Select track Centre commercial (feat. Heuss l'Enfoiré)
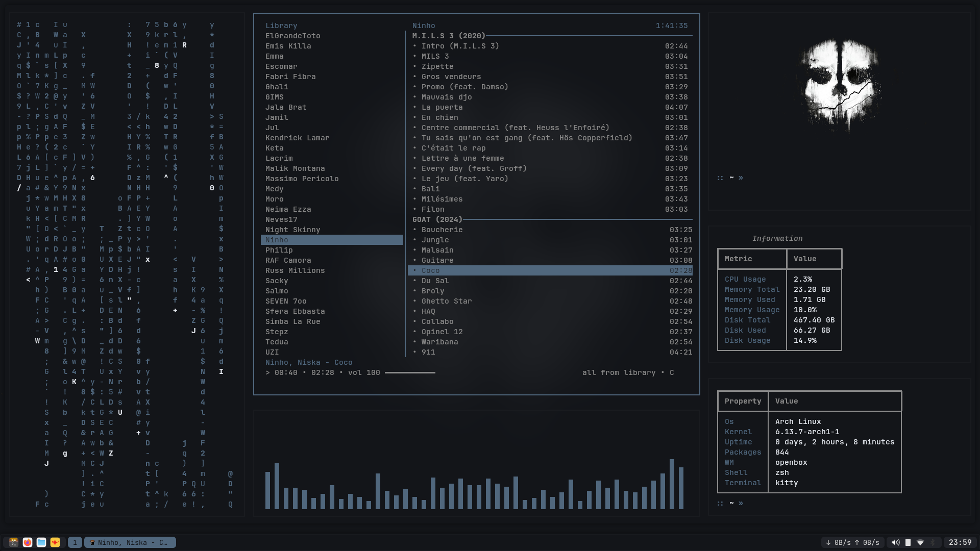Viewport: 980px width, 551px height. [550, 128]
